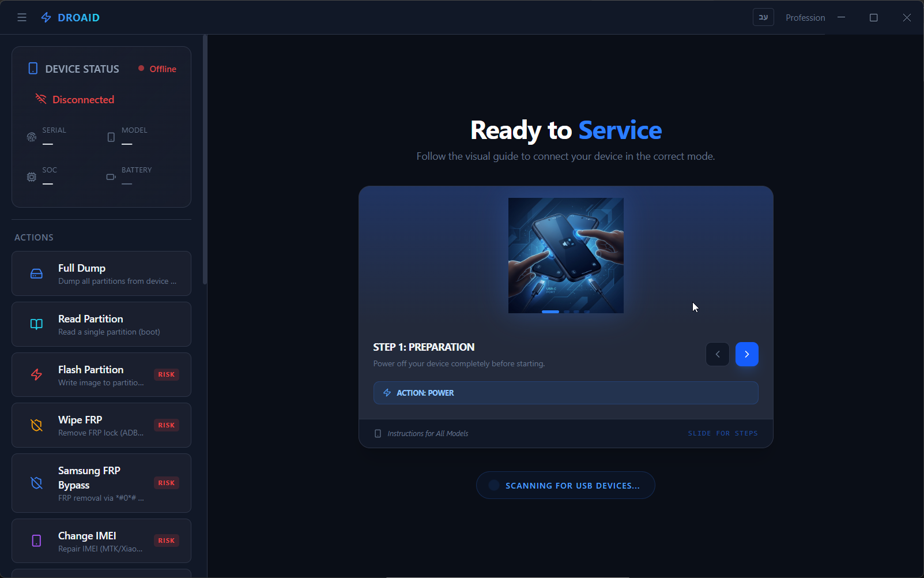Click the Full Dump drive icon
Screen dimensions: 924x578
(x=36, y=273)
